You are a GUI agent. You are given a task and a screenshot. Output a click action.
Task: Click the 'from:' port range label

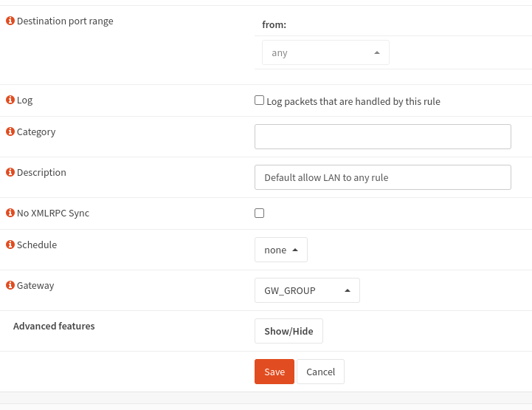274,25
